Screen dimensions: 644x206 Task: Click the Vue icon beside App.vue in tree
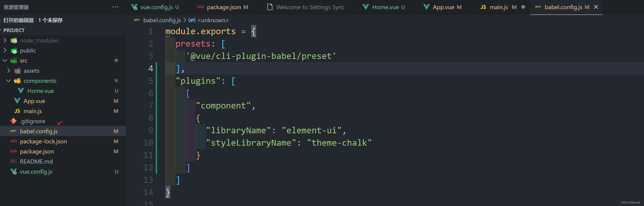pos(17,101)
